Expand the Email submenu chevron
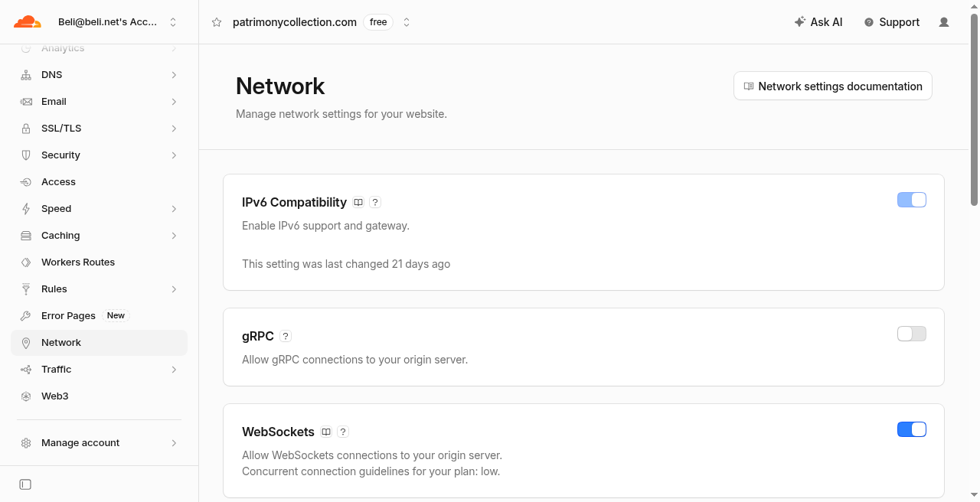Image resolution: width=980 pixels, height=502 pixels. click(x=175, y=102)
